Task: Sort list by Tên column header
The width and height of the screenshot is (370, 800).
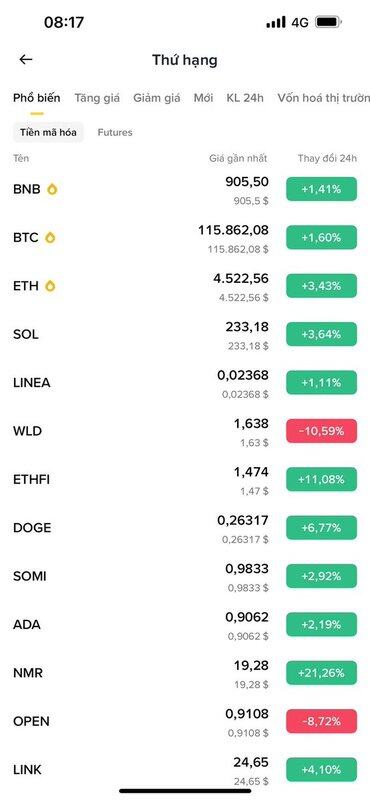Action: click(21, 159)
